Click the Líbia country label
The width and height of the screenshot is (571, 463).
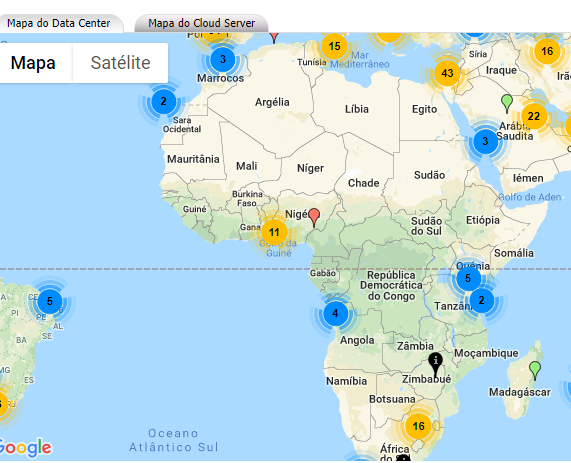tap(357, 109)
